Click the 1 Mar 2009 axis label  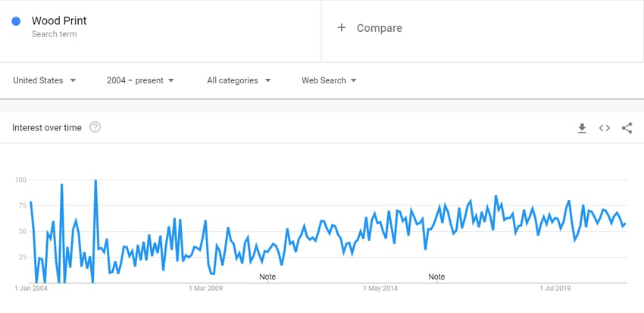206,288
